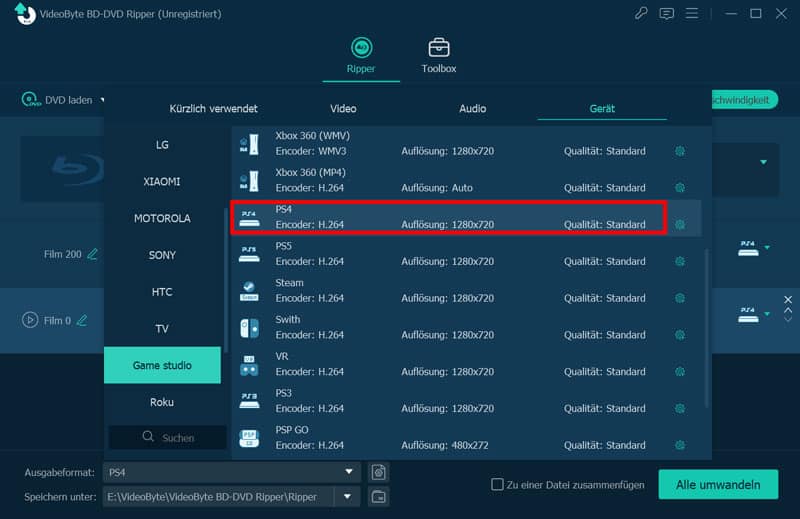Open settings gear for Xbox 360 (MP4)

[680, 188]
